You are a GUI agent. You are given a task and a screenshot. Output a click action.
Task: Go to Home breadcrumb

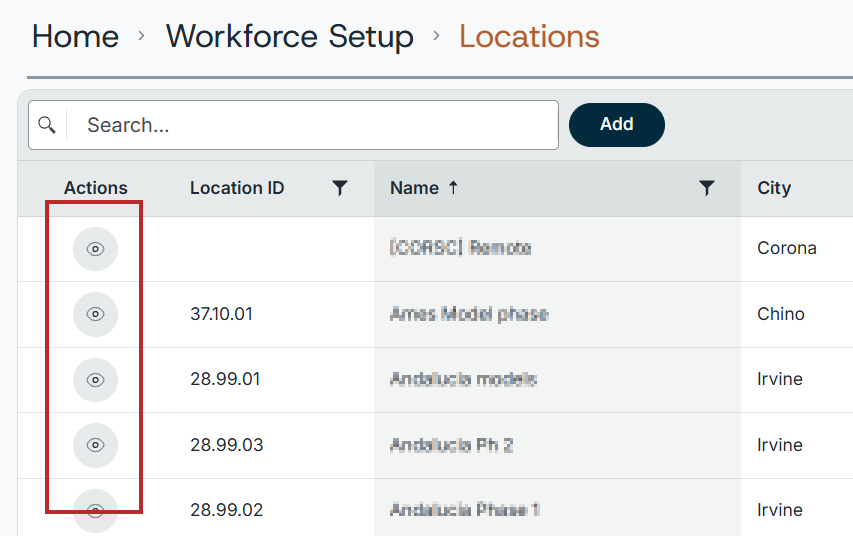point(76,36)
